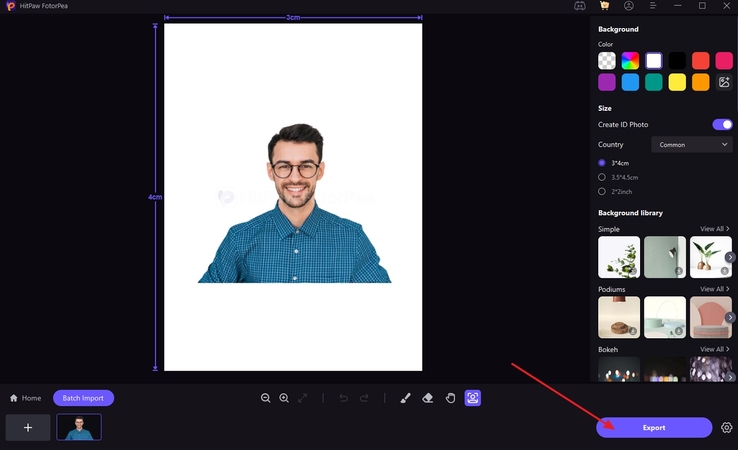Viewport: 738px width, 450px height.
Task: Export the ID photo
Action: pos(654,427)
